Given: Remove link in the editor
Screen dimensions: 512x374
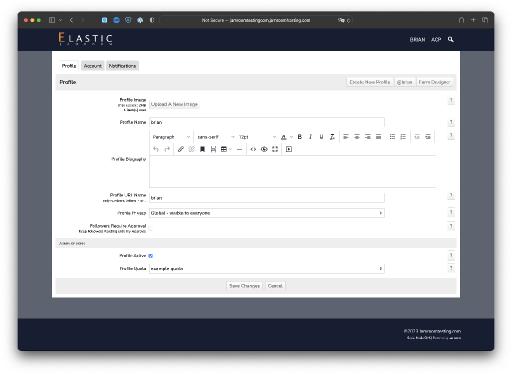Looking at the screenshot, I should click(x=192, y=149).
